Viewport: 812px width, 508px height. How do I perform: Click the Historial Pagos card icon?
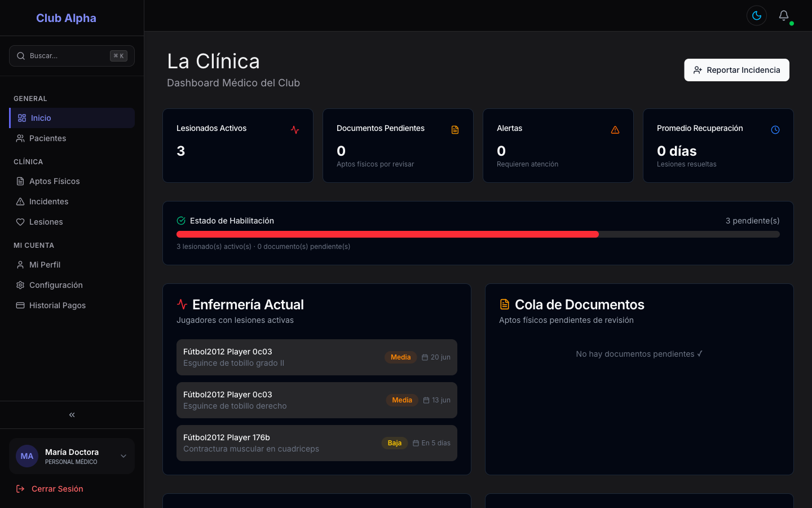20,305
